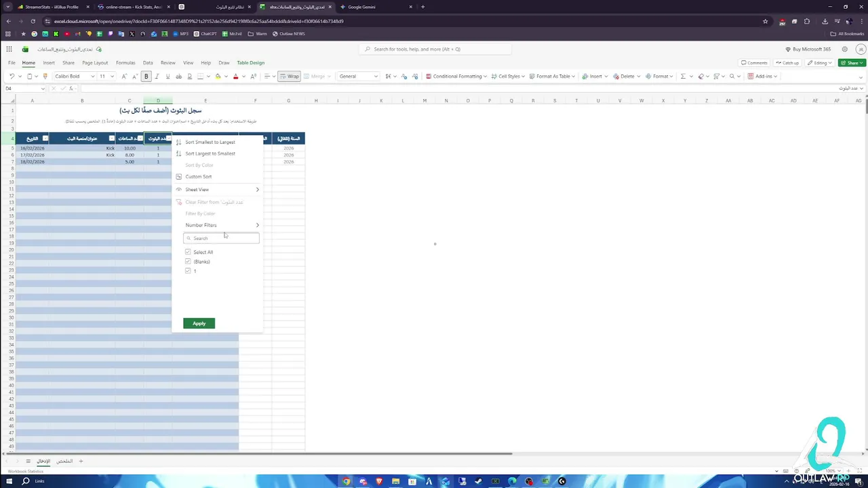Apply the red Font Color

pyautogui.click(x=235, y=76)
